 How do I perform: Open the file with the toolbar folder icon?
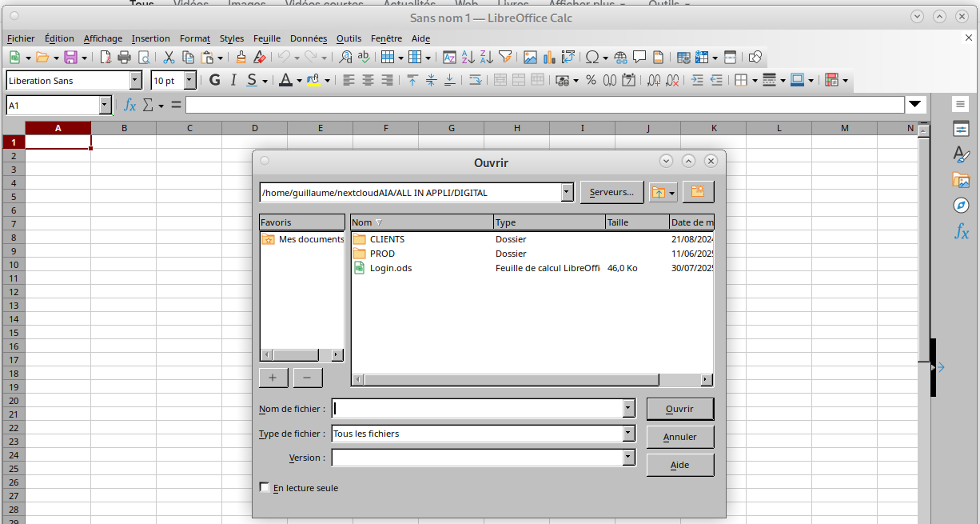point(42,58)
